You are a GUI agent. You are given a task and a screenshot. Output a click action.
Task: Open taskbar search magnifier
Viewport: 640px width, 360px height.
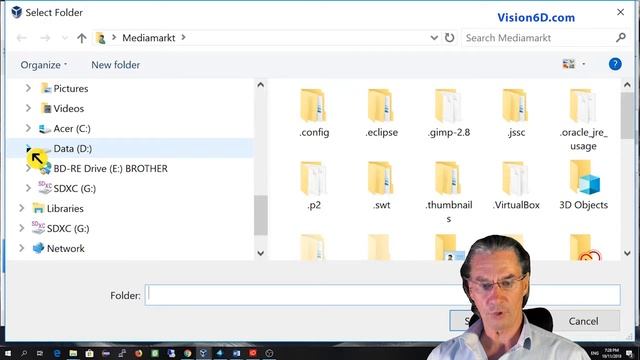pyautogui.click(x=24, y=353)
